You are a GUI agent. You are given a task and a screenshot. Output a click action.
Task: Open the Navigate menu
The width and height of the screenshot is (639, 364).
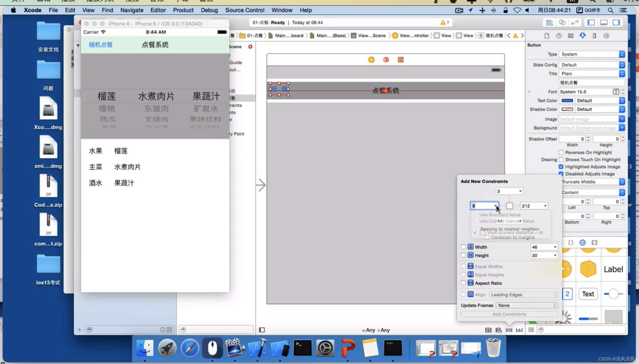(132, 10)
